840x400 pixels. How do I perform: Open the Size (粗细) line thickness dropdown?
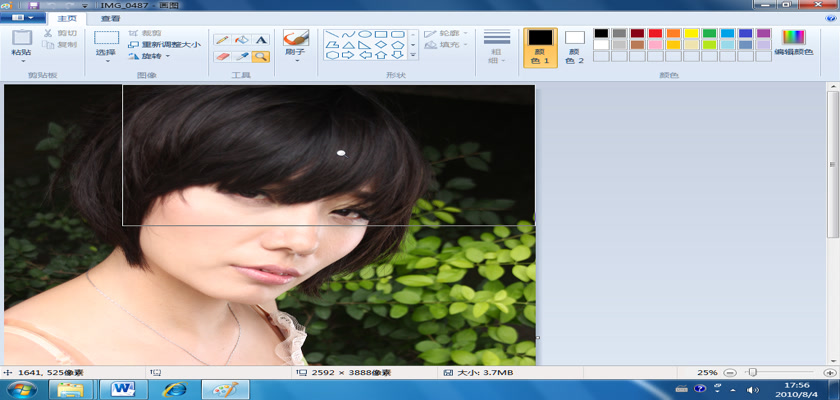pos(497,47)
